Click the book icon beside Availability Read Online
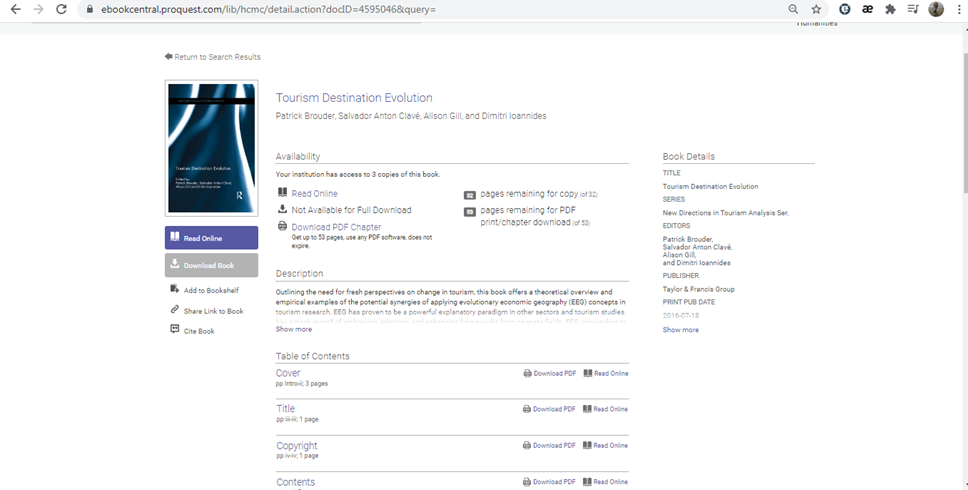The width and height of the screenshot is (968, 490). [x=282, y=193]
